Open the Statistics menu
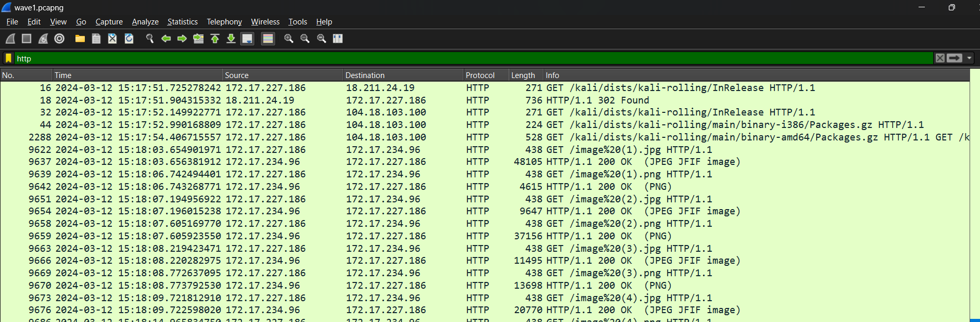 (x=182, y=22)
